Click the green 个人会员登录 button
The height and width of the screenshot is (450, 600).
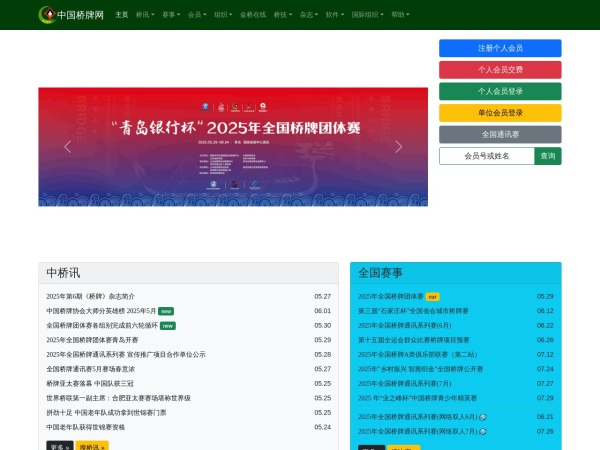[x=500, y=91]
